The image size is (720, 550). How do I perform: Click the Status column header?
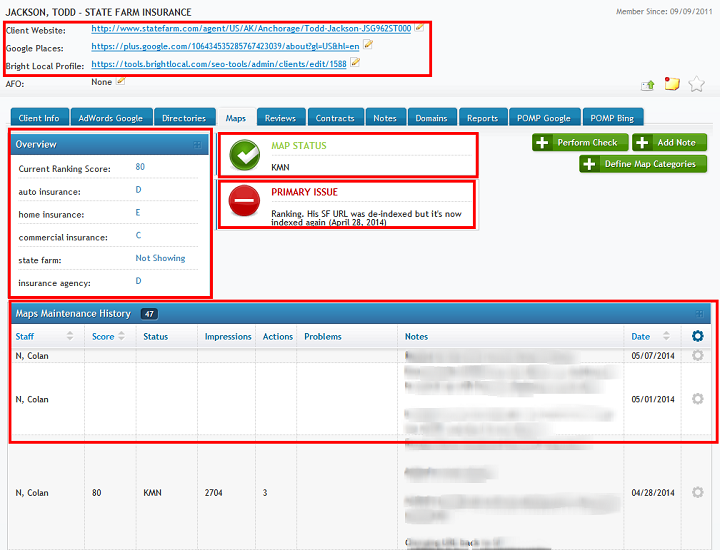coord(156,337)
